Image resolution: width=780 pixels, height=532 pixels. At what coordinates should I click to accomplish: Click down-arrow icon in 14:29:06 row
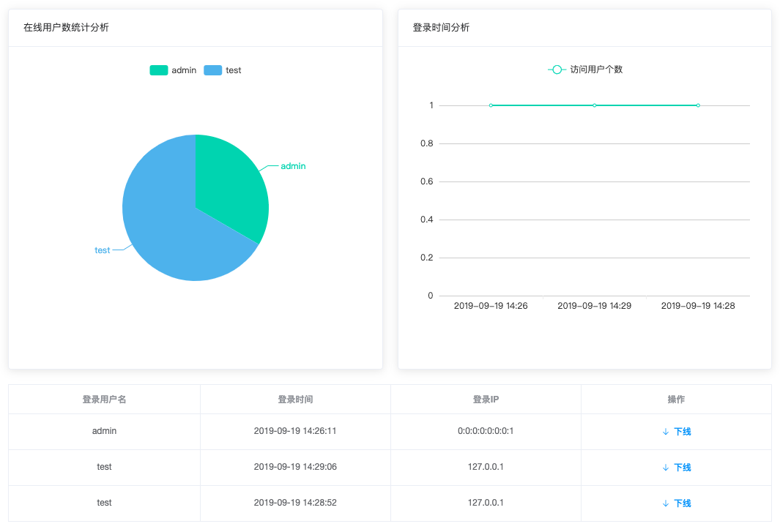[666, 468]
